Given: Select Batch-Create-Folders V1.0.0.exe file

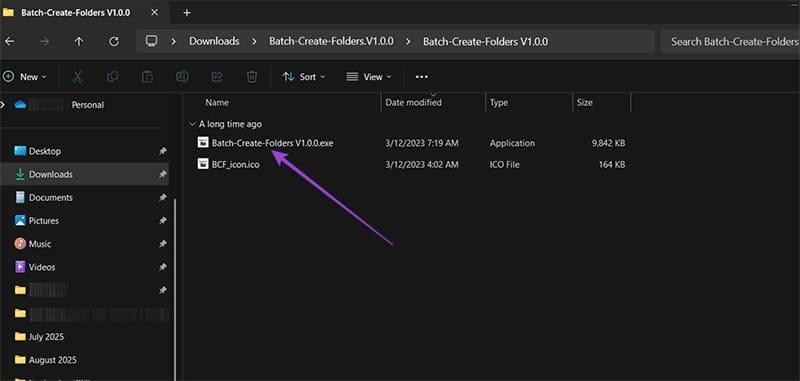Looking at the screenshot, I should point(272,143).
